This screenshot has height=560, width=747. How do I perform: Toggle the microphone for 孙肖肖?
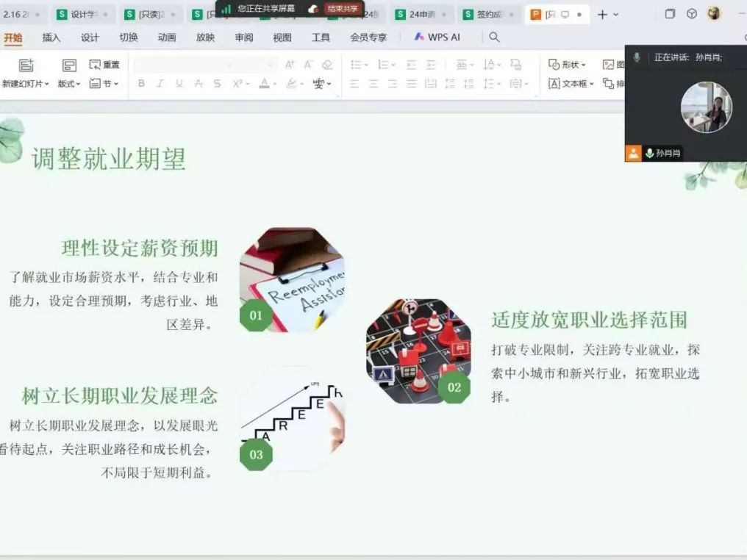649,153
